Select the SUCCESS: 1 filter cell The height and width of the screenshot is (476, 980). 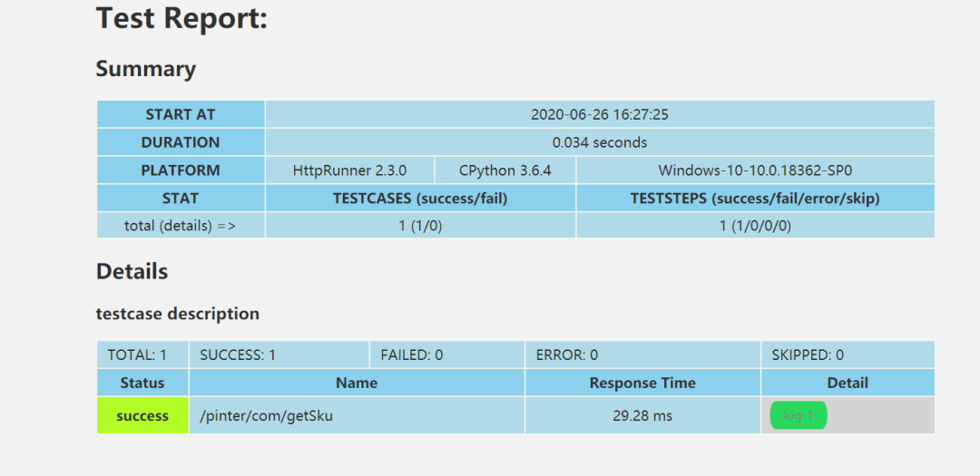point(279,355)
